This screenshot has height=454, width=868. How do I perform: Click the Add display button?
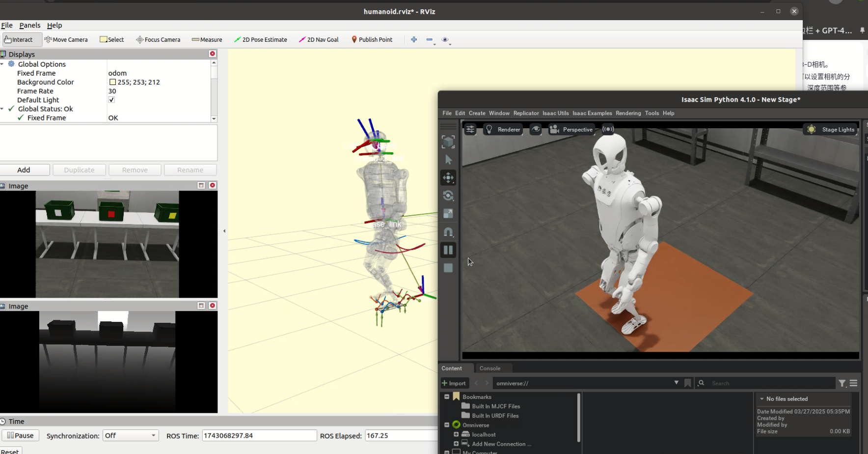(x=24, y=170)
